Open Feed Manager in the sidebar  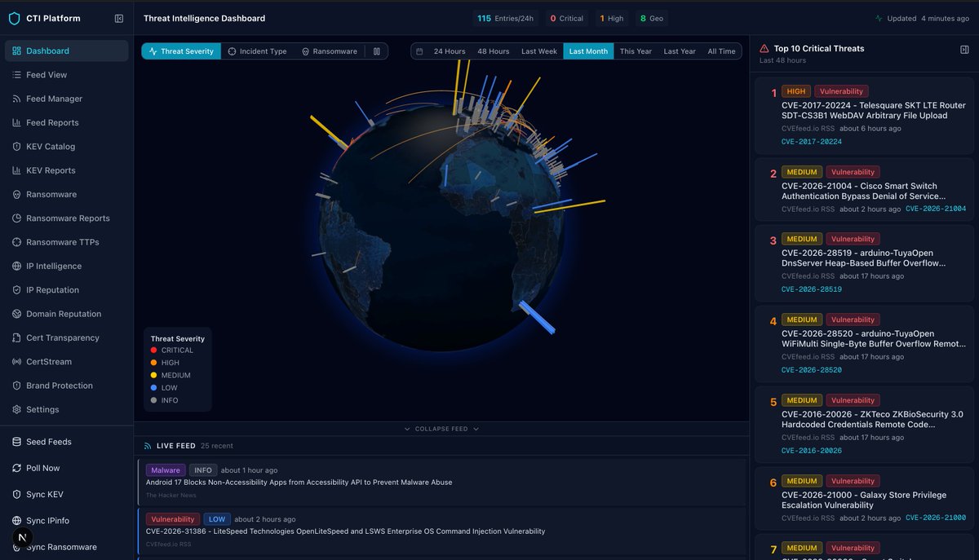point(66,99)
